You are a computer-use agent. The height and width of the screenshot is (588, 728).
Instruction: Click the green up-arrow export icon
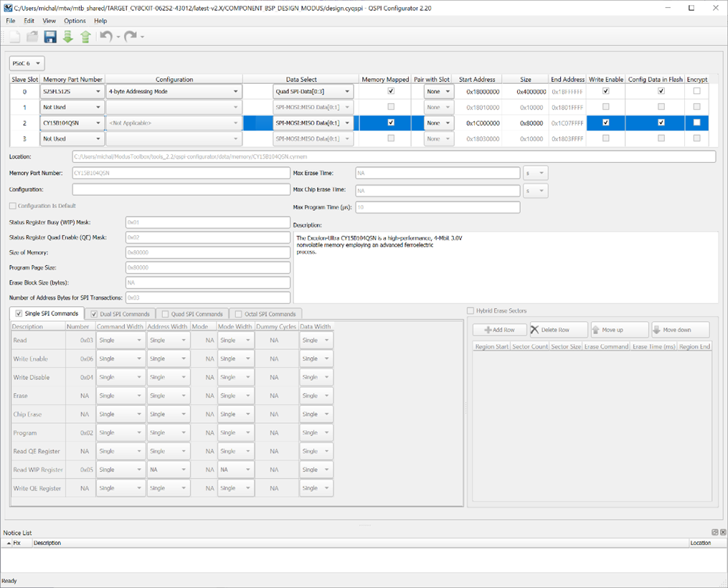[85, 37]
